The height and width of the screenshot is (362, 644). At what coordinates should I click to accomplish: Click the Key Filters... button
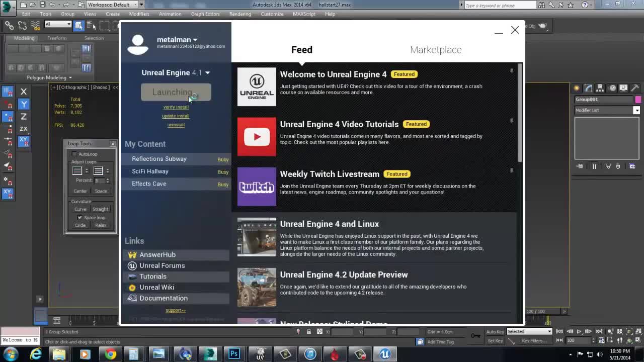534,340
